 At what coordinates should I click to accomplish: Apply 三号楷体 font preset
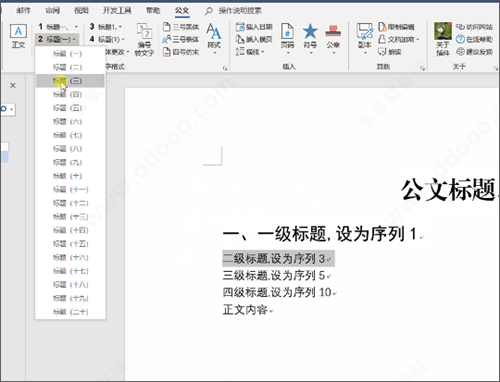pos(181,40)
